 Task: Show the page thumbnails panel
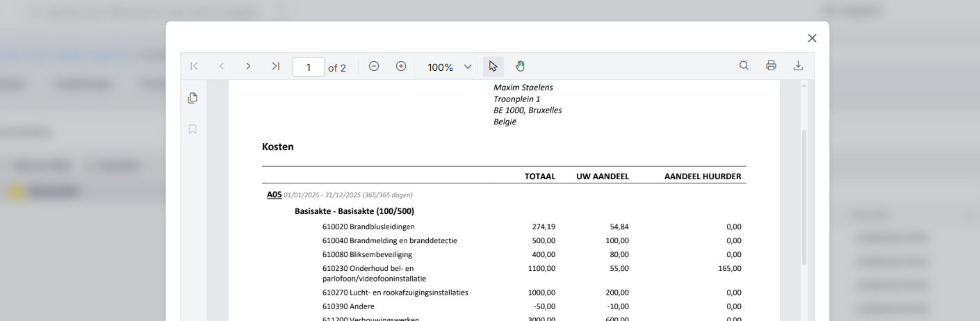coord(193,98)
